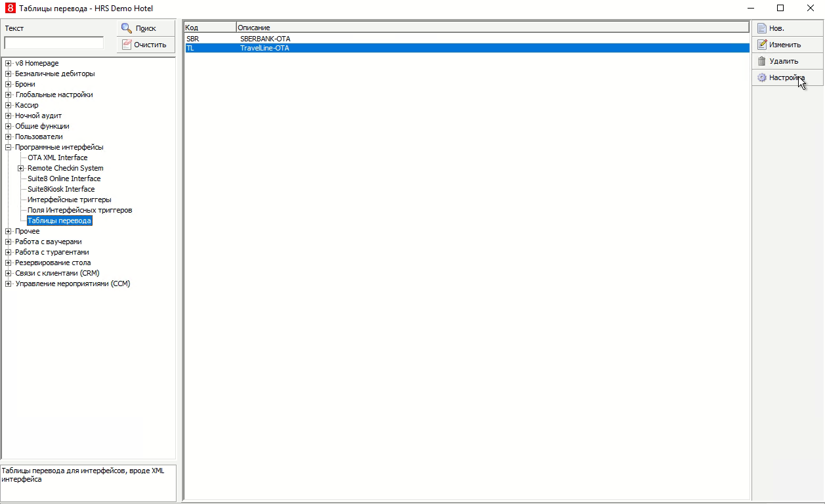
Task: Select Ночной аудит tree label
Action: 39,115
